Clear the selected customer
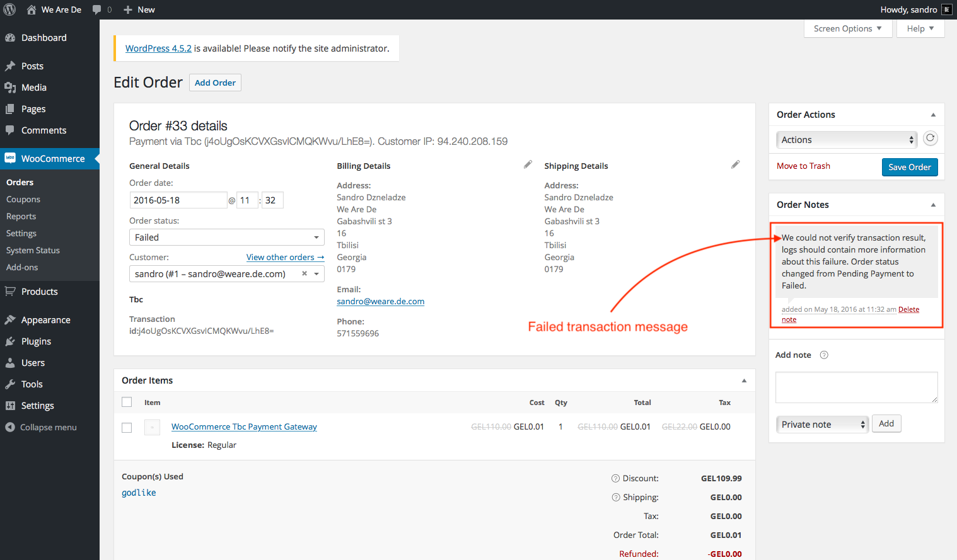 point(304,273)
